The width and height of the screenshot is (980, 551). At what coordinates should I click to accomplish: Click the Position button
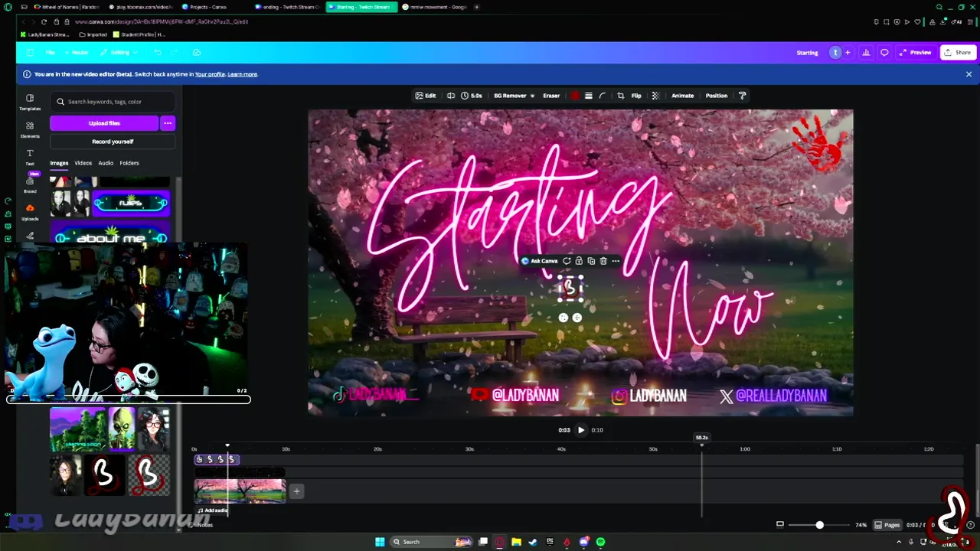pyautogui.click(x=717, y=96)
